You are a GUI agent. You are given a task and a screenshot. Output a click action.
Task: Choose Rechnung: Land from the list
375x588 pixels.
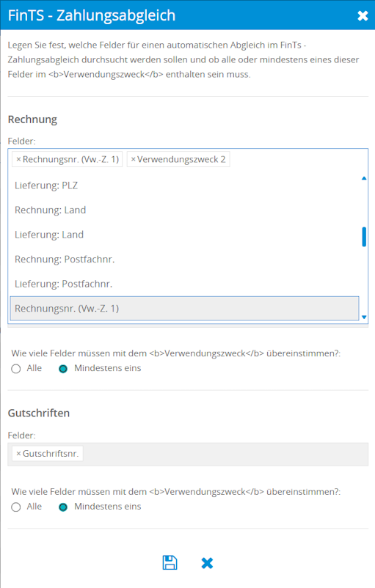tap(184, 210)
